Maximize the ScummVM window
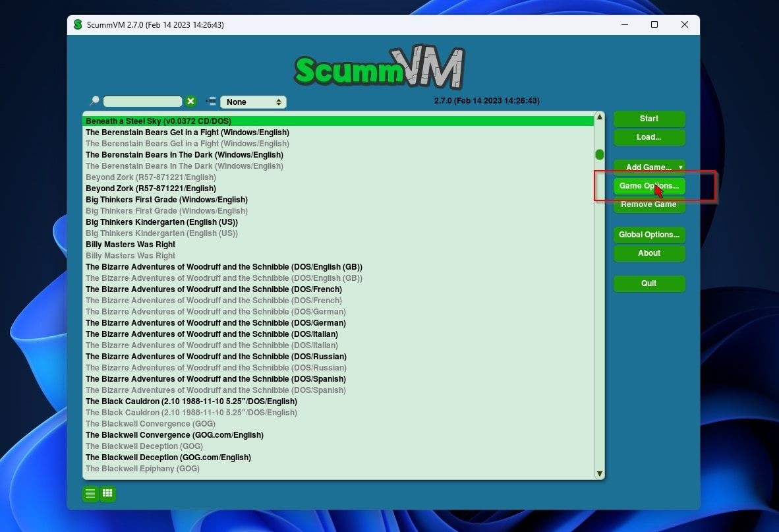This screenshot has width=779, height=532. coord(654,24)
